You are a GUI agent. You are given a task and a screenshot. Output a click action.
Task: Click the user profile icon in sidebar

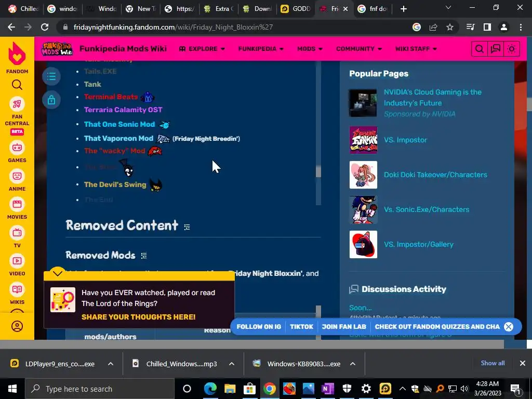[x=17, y=326]
